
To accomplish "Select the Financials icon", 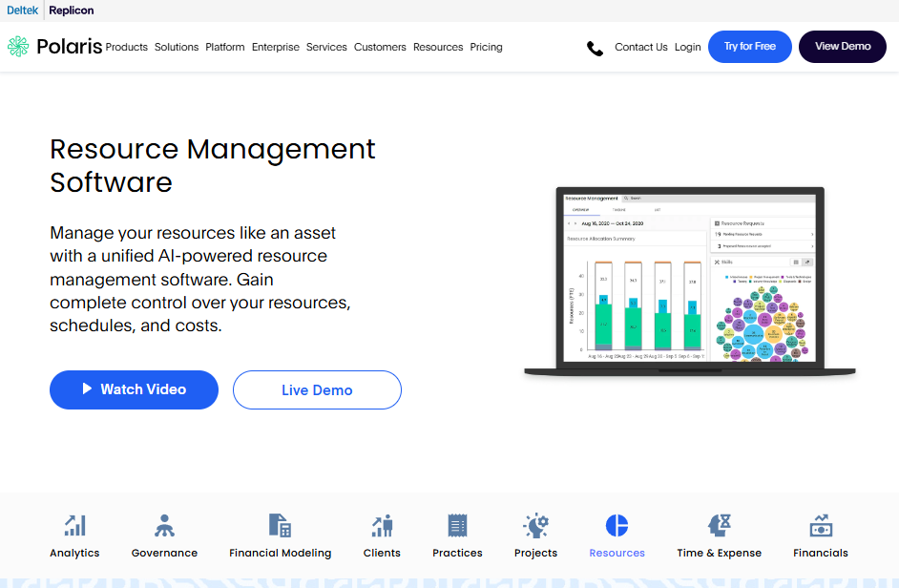I will tap(820, 525).
